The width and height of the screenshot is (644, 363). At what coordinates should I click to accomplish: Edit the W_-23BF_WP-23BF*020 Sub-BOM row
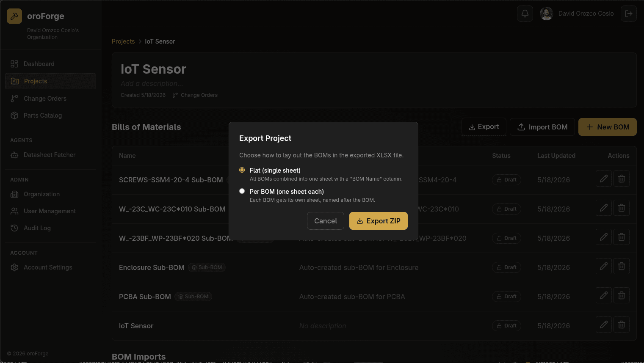(604, 237)
